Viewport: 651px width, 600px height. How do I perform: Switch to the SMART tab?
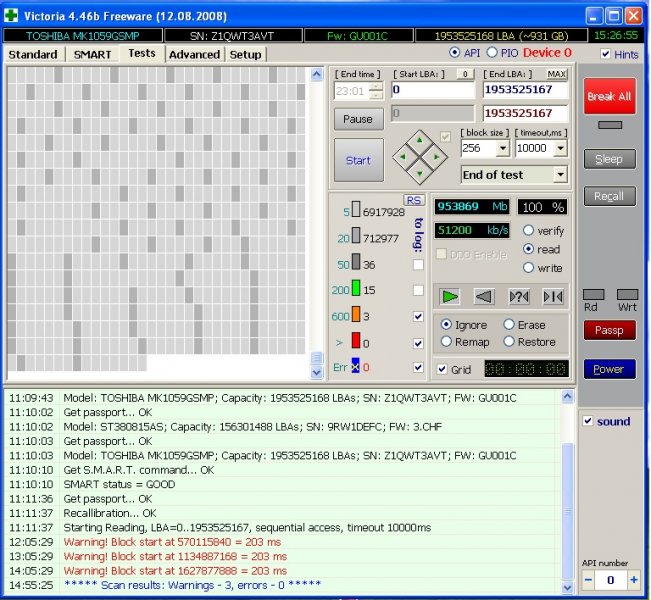point(93,54)
